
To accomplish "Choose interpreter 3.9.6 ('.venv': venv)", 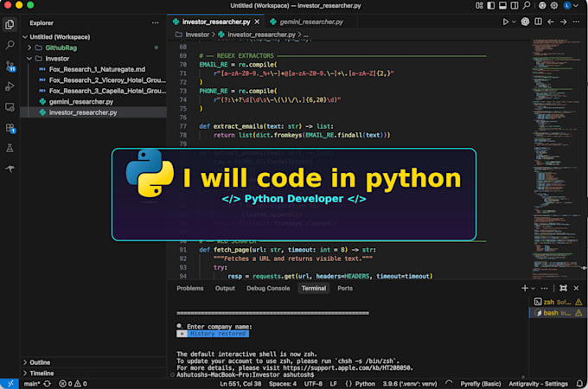I will tap(410, 384).
